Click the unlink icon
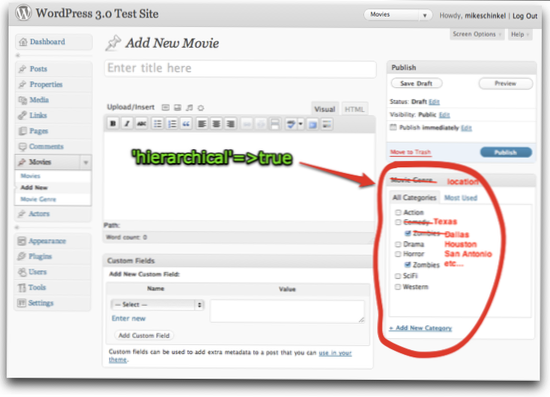Screen dimensions: 550x397 tap(261, 124)
